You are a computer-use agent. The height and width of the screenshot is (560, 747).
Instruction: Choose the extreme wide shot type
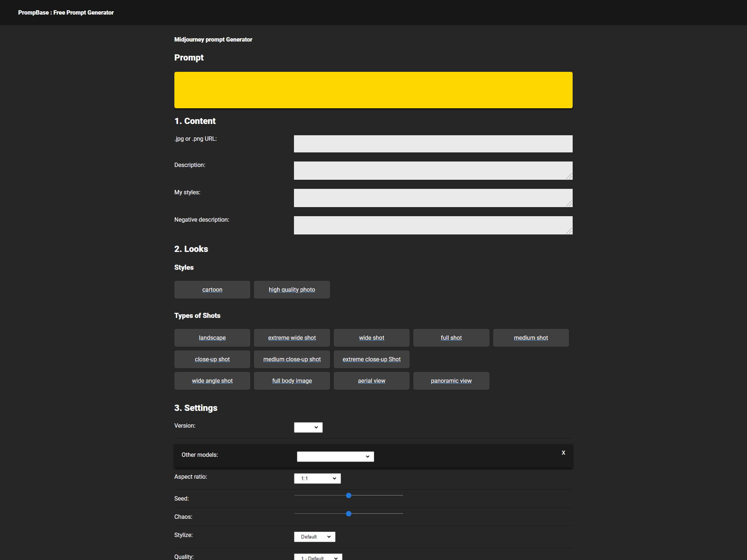tap(292, 338)
